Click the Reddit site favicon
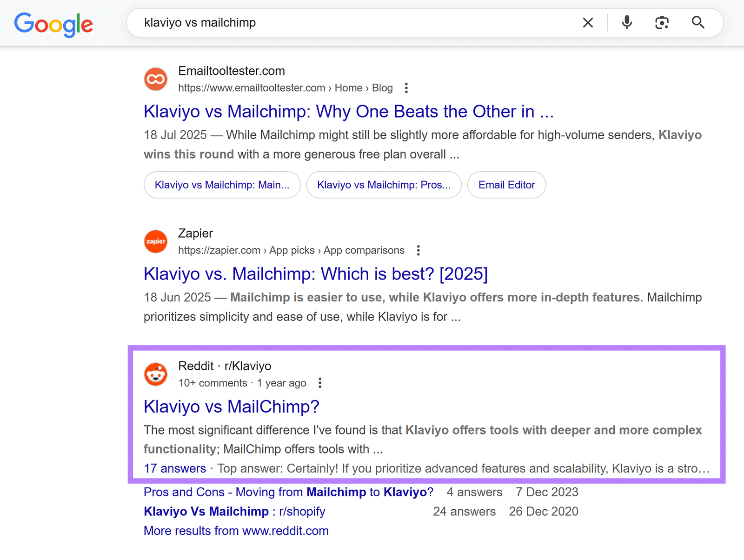Screen dimensions: 744x560 tap(156, 374)
